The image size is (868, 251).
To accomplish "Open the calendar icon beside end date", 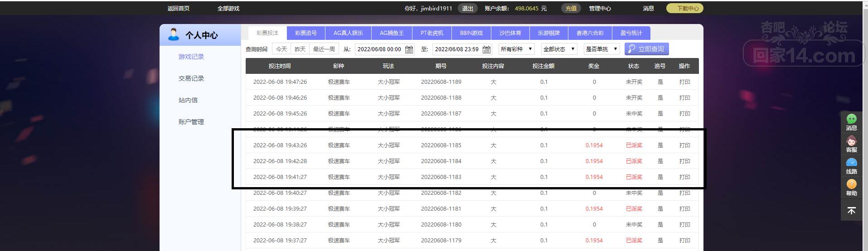I will [x=487, y=49].
